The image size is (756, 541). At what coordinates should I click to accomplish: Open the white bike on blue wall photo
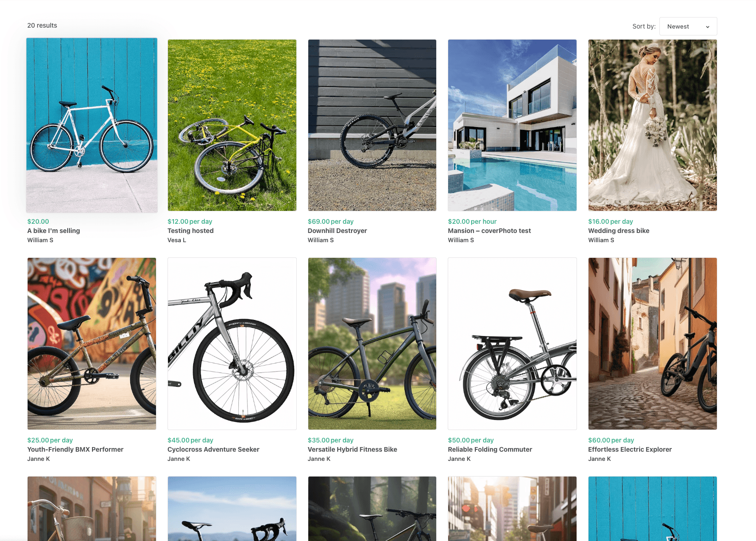click(92, 125)
